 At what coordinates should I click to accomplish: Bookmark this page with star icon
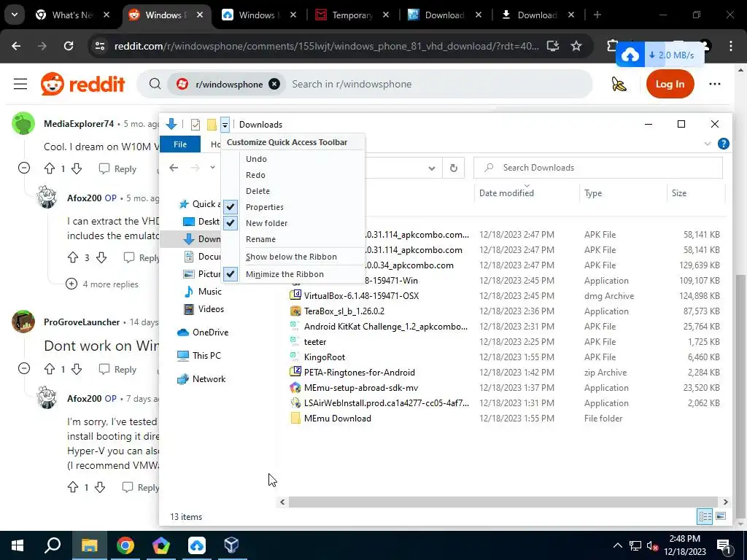(576, 46)
